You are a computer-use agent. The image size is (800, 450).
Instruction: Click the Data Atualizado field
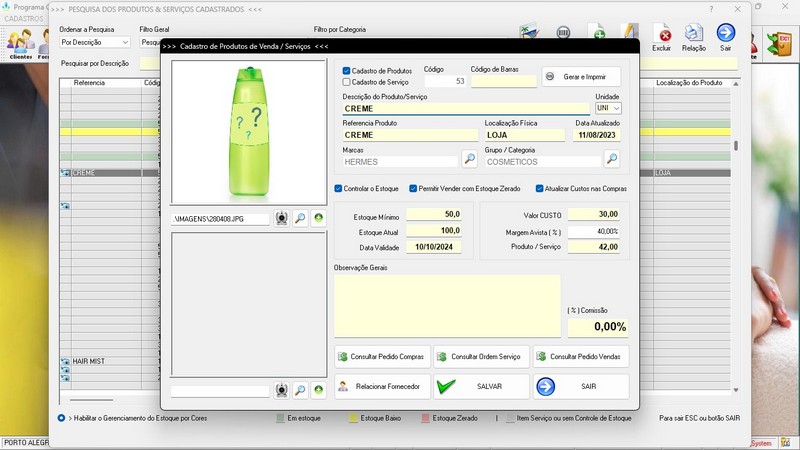(597, 135)
